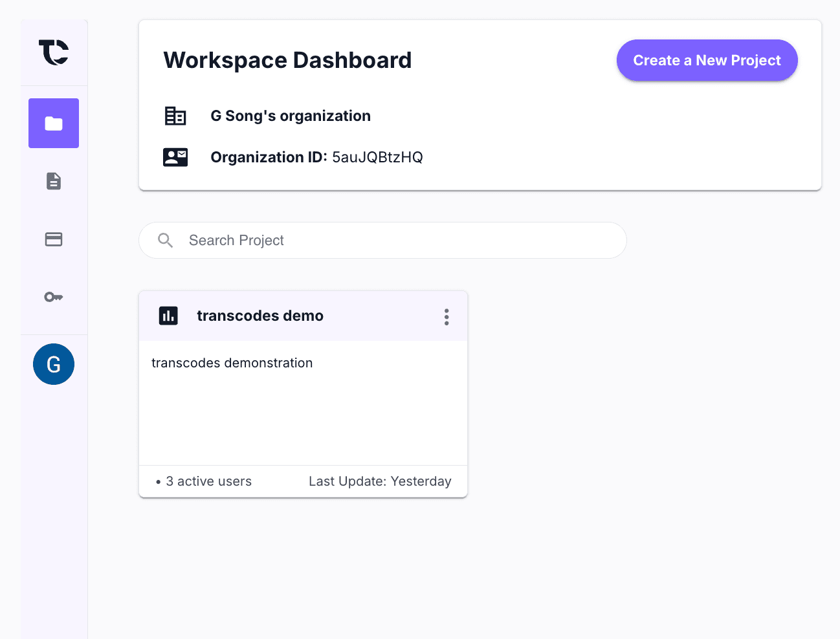Click the transcodes demo project title
840x639 pixels.
pyautogui.click(x=260, y=316)
